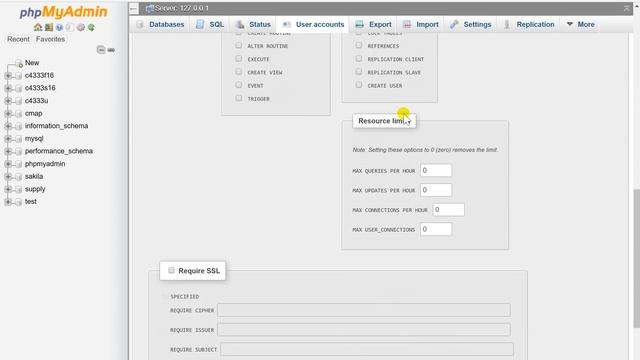The height and width of the screenshot is (360, 640).
Task: Expand the c4333f16 database node
Action: tap(8, 76)
